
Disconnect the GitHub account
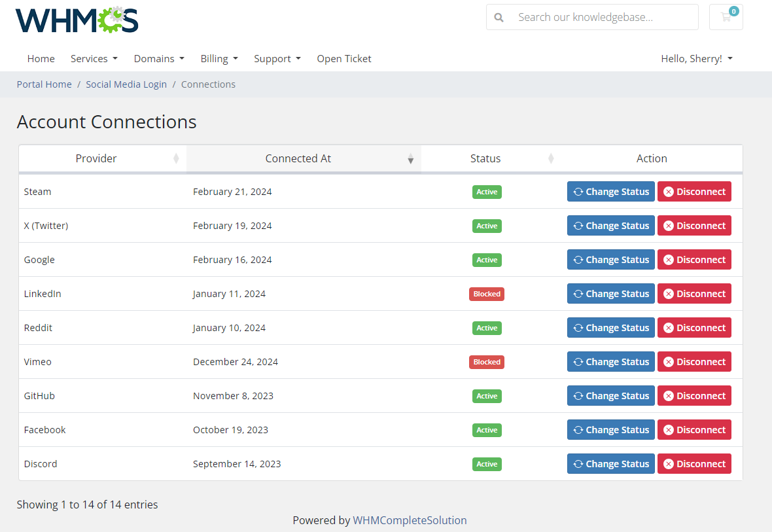(694, 395)
